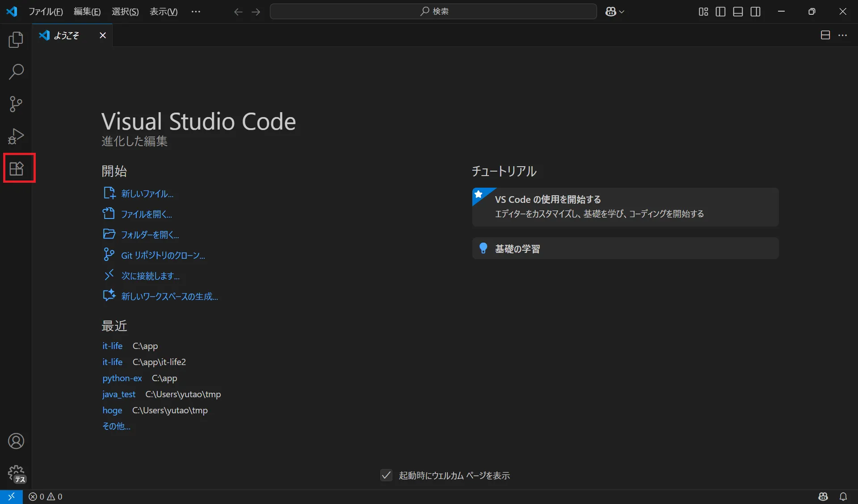Click the sparkle icon beside 新しいワークスペース
The image size is (858, 504).
(109, 295)
